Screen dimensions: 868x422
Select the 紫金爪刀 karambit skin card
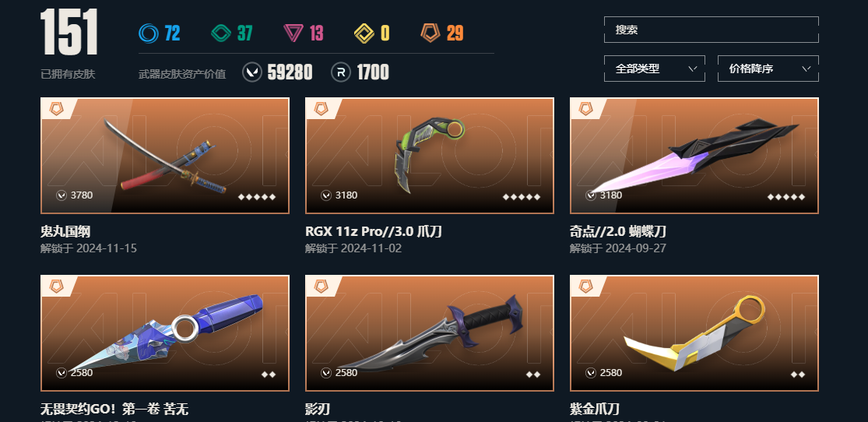(x=694, y=332)
